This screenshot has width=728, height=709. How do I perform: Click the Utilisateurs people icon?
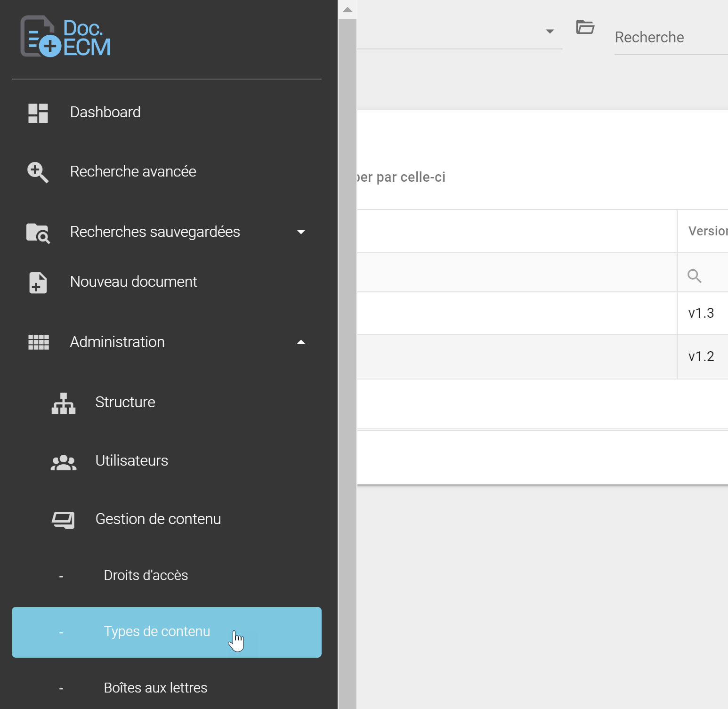tap(64, 462)
